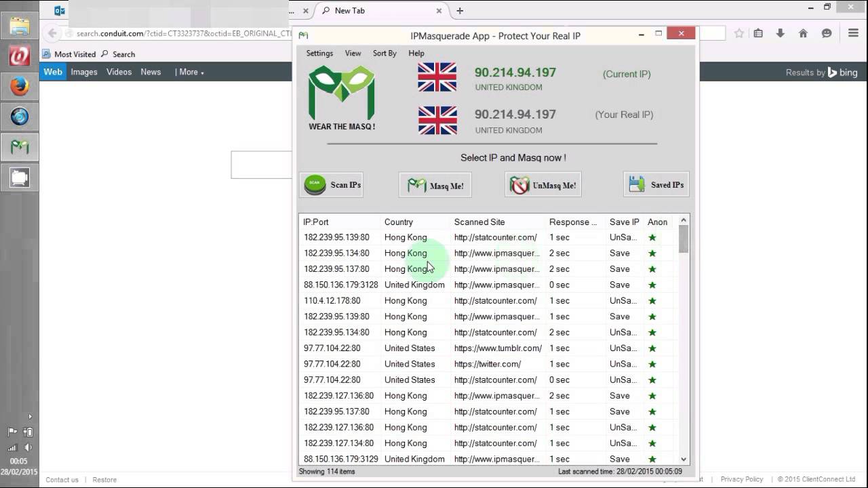Click the Response column header

click(576, 222)
